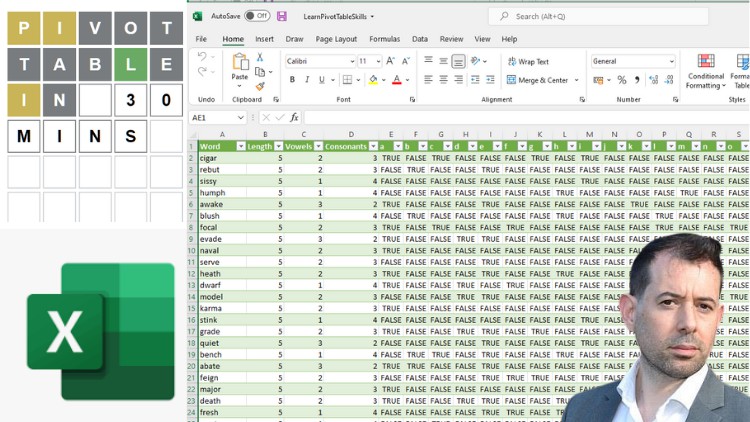Open the View tab
The height and width of the screenshot is (422, 750).
tap(482, 39)
